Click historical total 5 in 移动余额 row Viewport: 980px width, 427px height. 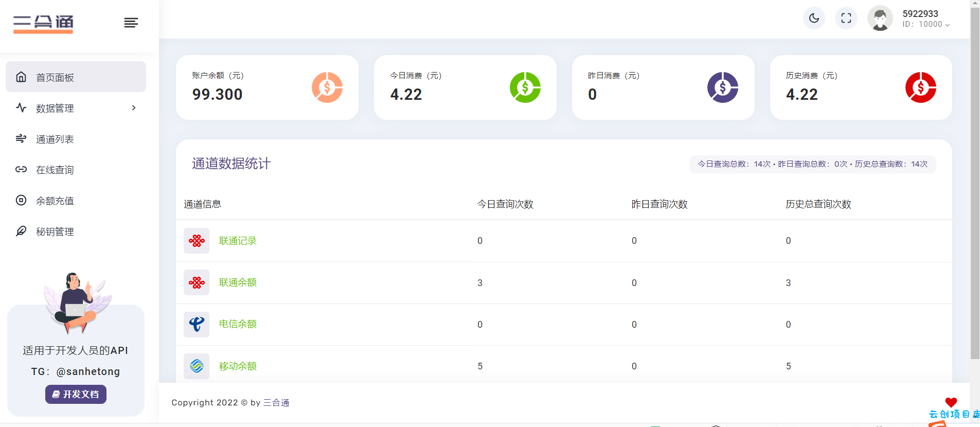(x=788, y=366)
